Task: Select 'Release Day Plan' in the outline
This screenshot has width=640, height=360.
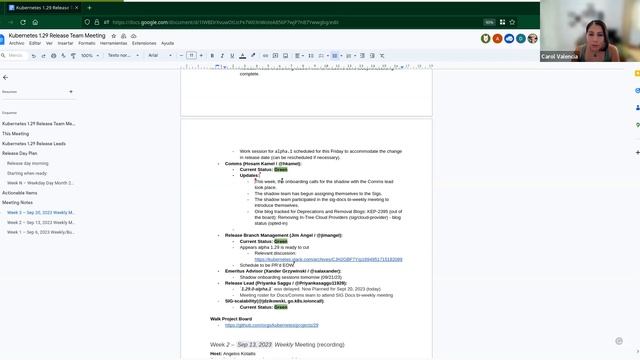Action: coord(20,153)
